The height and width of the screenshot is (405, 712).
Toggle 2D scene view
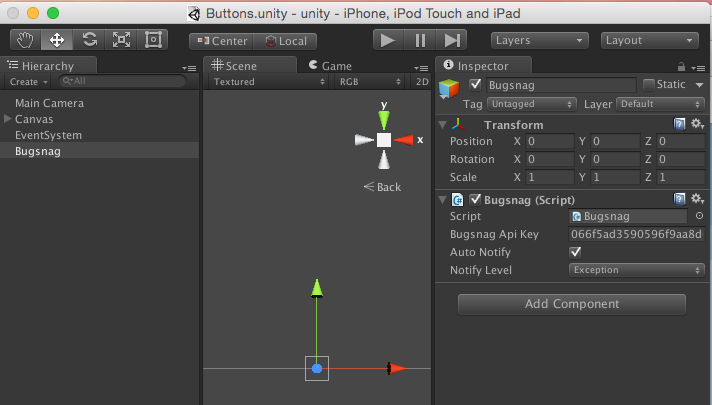coord(422,82)
